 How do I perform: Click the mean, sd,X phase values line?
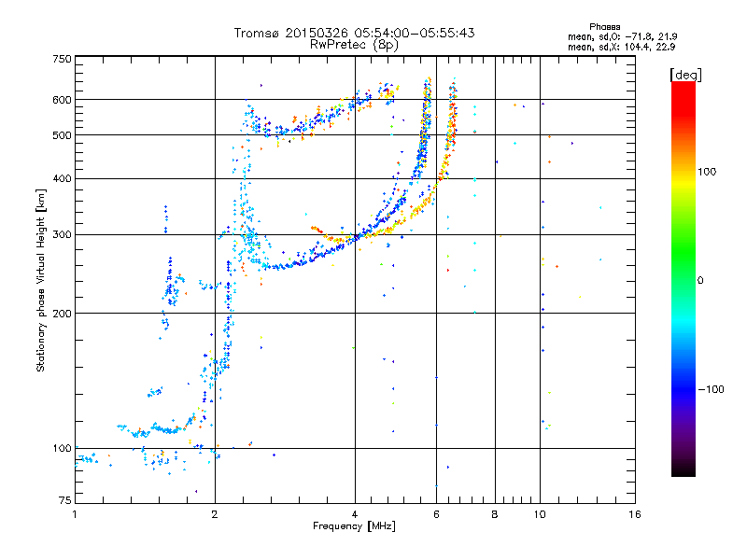pos(621,47)
